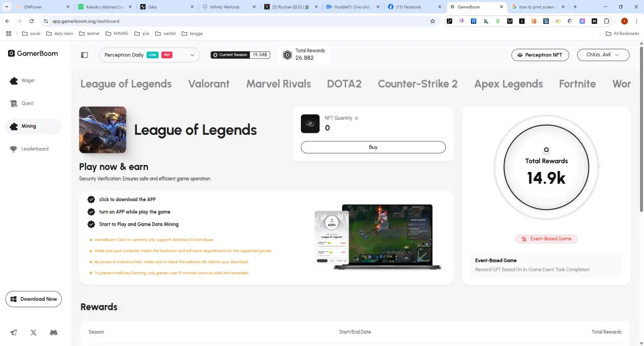Open a new browser tab
Viewport: 644px width, 346px height.
pos(575,7)
